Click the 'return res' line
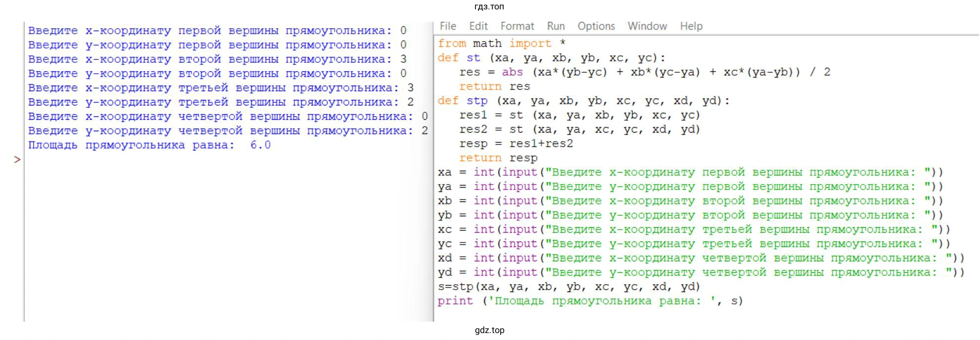The height and width of the screenshot is (340, 980). (494, 87)
